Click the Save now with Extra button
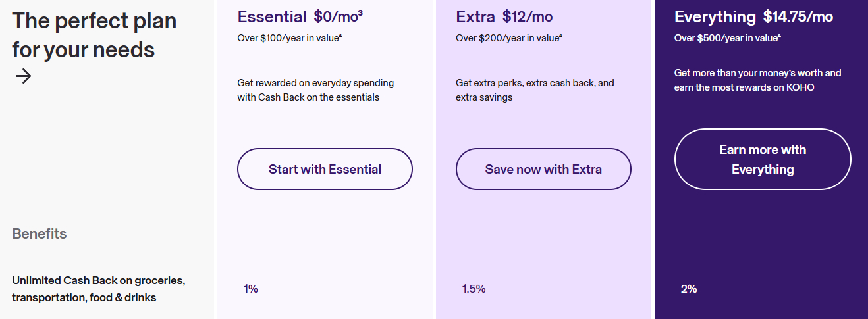 tap(543, 169)
